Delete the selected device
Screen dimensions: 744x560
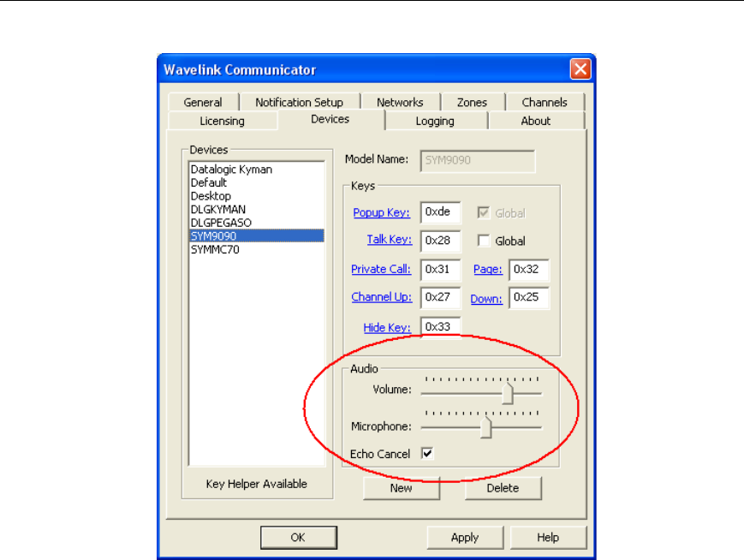(503, 488)
